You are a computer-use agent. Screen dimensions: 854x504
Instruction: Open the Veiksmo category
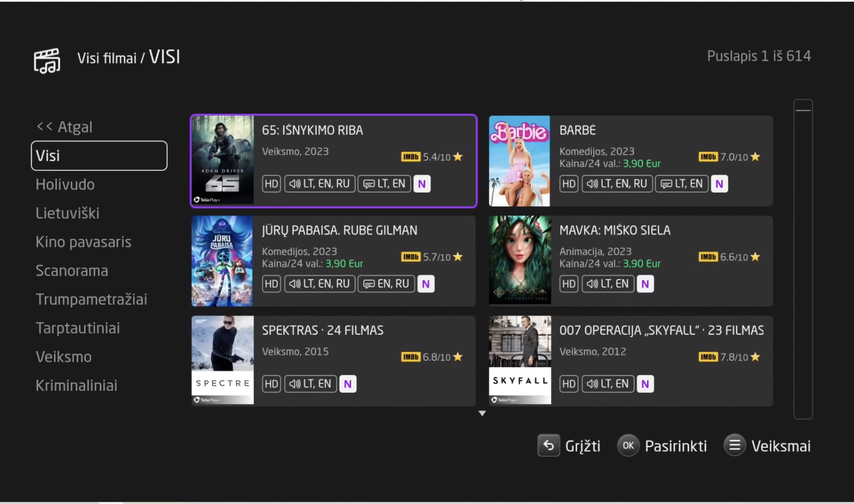63,357
